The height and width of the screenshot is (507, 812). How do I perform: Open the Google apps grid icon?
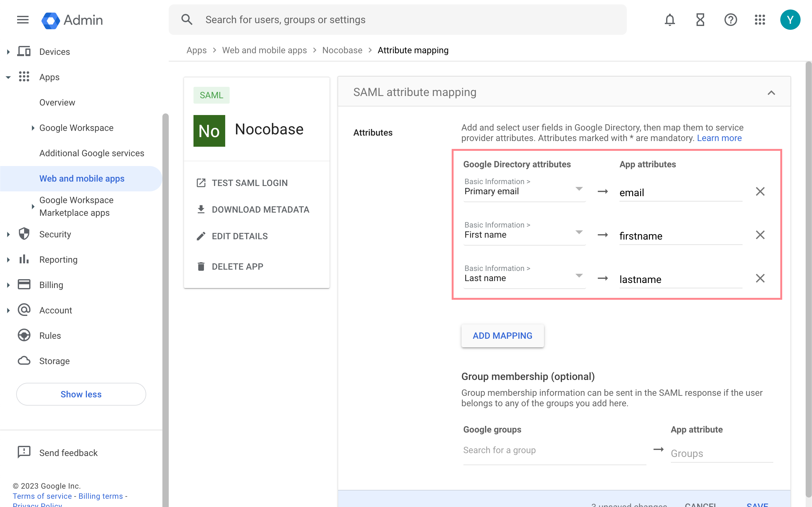pyautogui.click(x=760, y=20)
